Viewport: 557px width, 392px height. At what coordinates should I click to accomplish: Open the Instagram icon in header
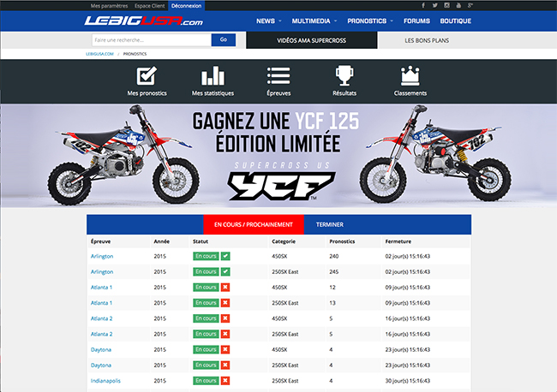pos(446,5)
